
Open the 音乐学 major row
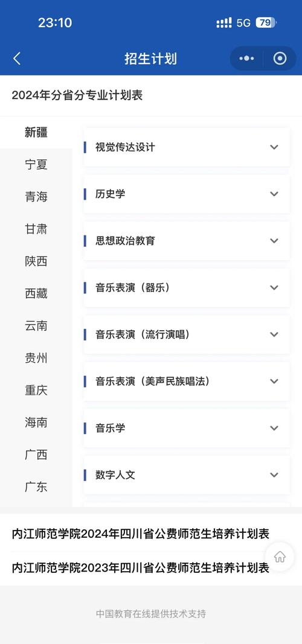pos(187,428)
